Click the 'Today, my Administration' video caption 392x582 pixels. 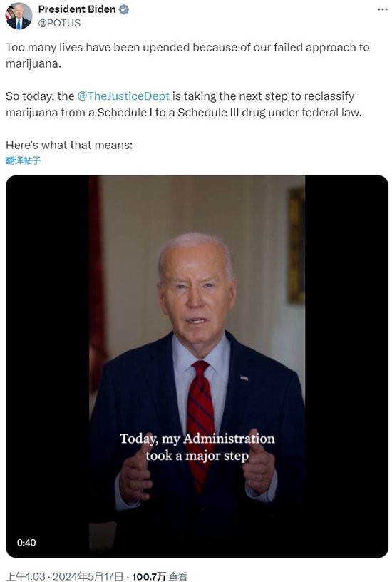point(197,447)
